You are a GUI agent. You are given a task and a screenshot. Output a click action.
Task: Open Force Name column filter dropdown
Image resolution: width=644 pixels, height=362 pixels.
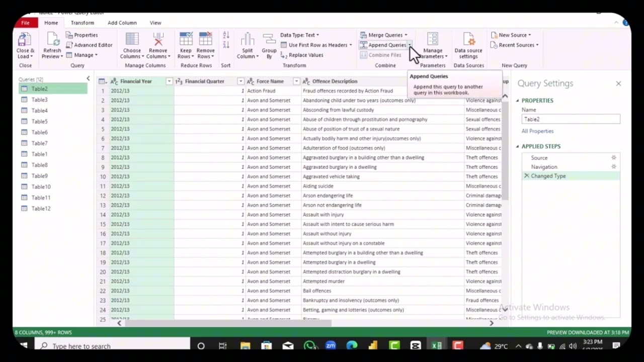[x=296, y=81]
